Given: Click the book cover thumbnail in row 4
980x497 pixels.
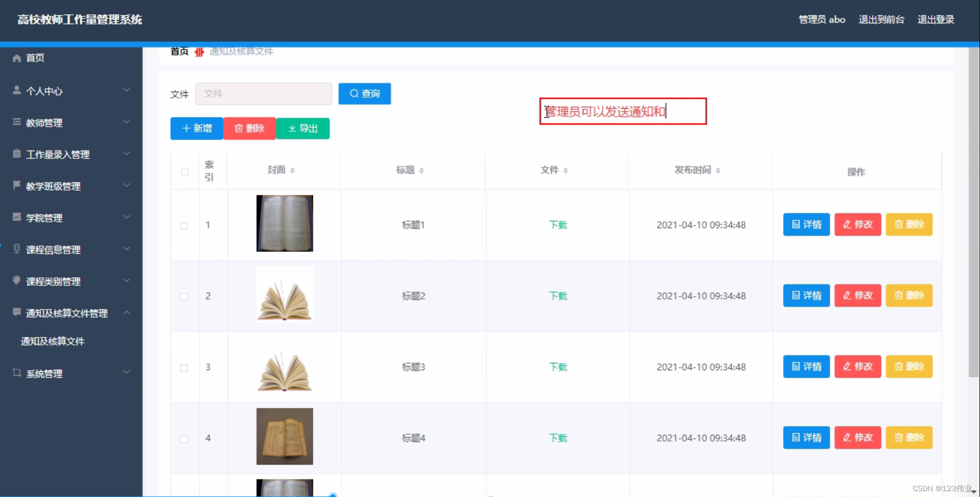Looking at the screenshot, I should (284, 437).
